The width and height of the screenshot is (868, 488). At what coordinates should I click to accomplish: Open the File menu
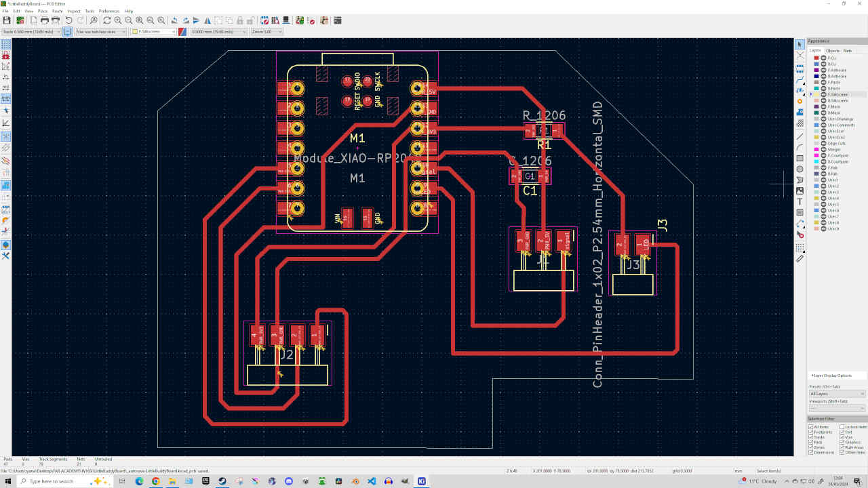point(5,11)
